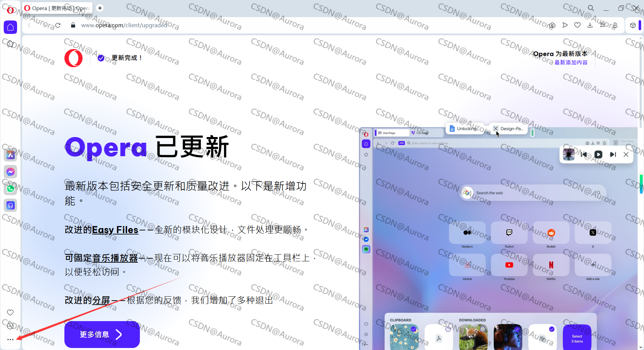
Task: Open the Extensions cube icon
Action: (633, 25)
